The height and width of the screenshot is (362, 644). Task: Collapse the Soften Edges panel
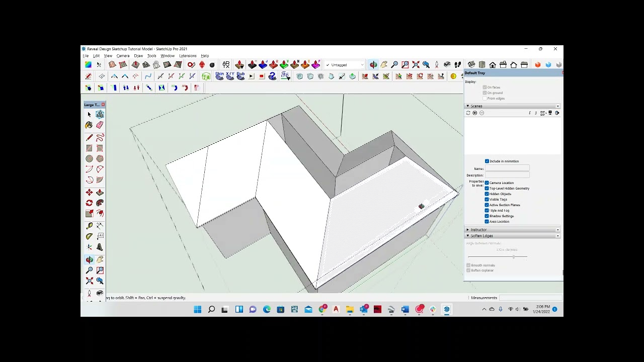468,236
